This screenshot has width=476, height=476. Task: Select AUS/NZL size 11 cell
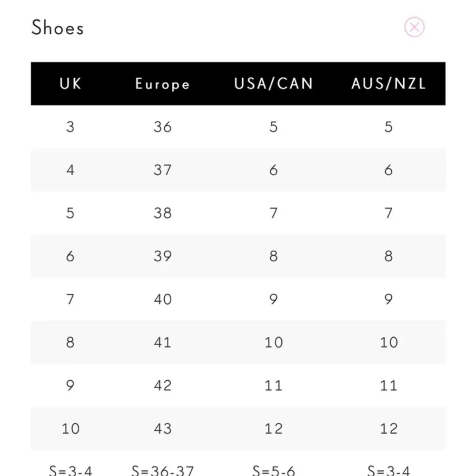(388, 385)
